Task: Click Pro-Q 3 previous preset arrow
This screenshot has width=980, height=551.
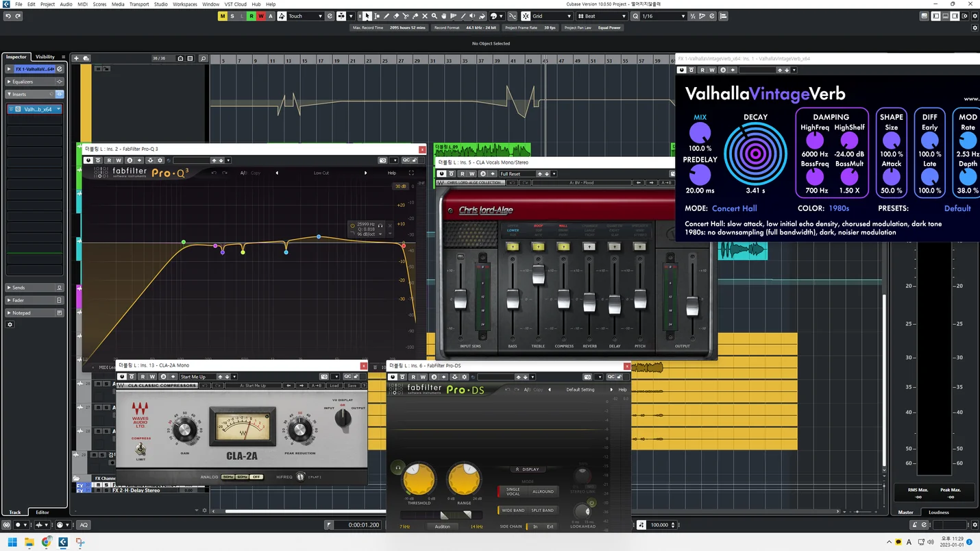Action: coord(277,173)
